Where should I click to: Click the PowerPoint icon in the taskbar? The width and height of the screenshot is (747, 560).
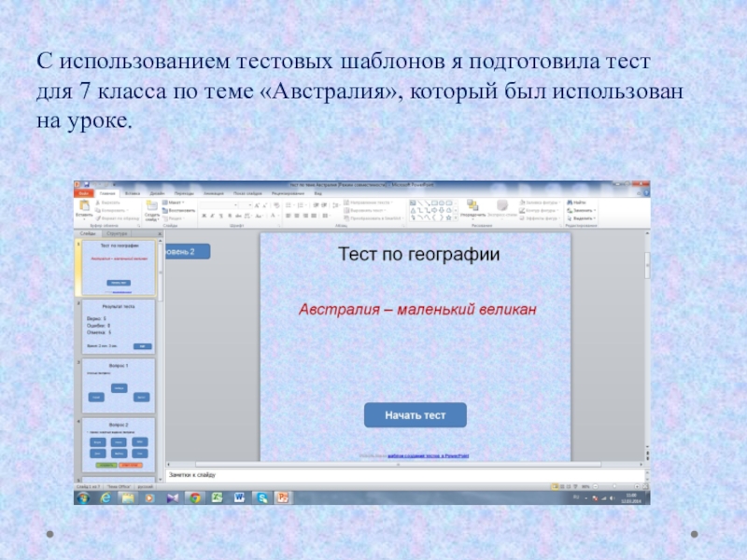click(283, 498)
